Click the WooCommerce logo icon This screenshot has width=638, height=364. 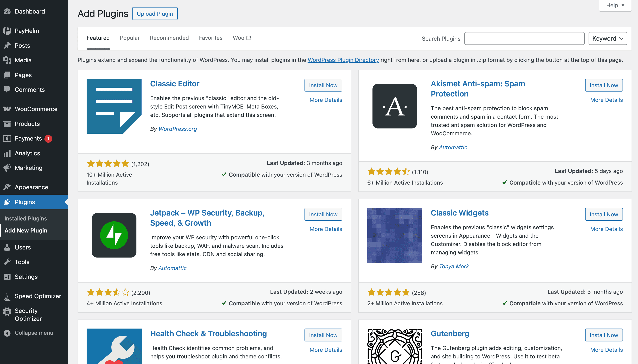point(7,109)
